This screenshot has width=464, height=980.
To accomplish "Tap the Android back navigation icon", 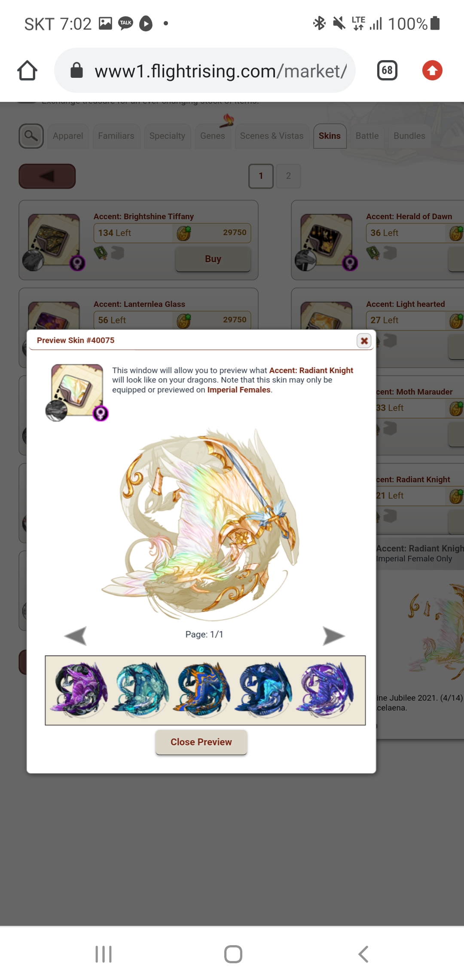I will [363, 954].
